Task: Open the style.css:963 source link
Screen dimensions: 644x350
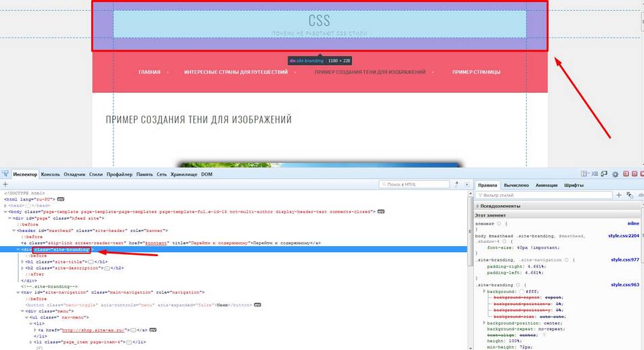Action: 625,285
